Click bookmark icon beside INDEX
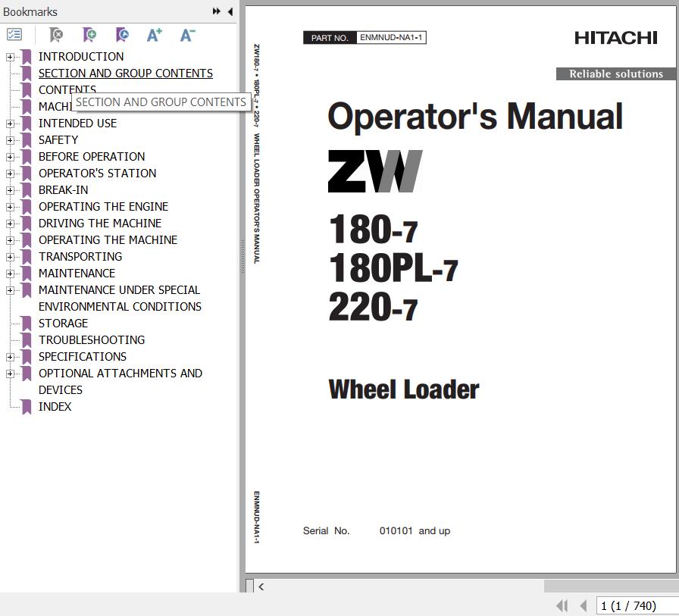 coord(27,407)
